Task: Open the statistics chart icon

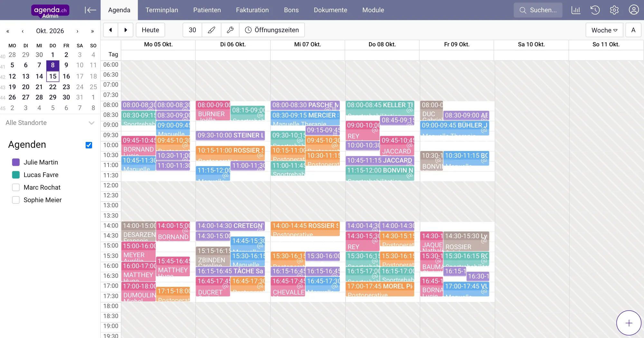Action: pos(576,10)
